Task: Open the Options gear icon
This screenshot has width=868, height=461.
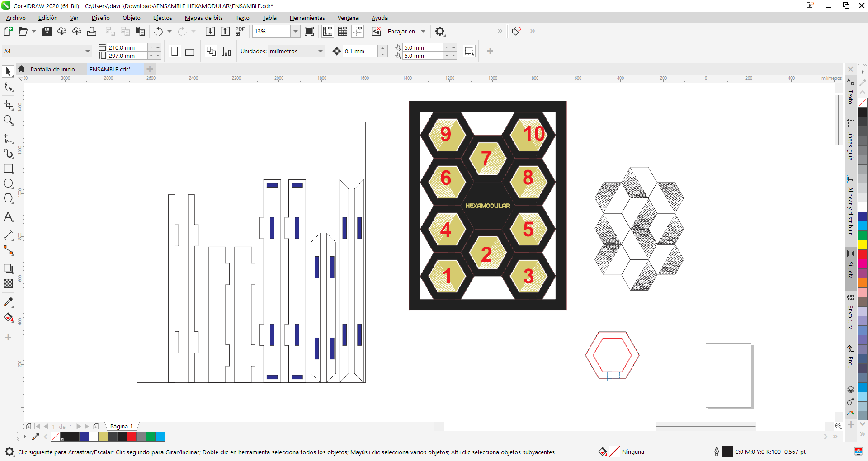Action: pos(440,31)
